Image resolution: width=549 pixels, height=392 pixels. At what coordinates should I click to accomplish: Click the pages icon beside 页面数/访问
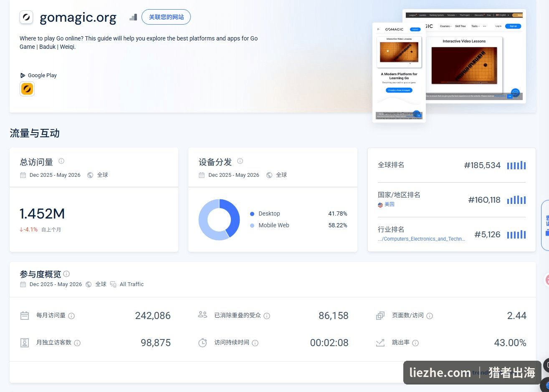380,316
